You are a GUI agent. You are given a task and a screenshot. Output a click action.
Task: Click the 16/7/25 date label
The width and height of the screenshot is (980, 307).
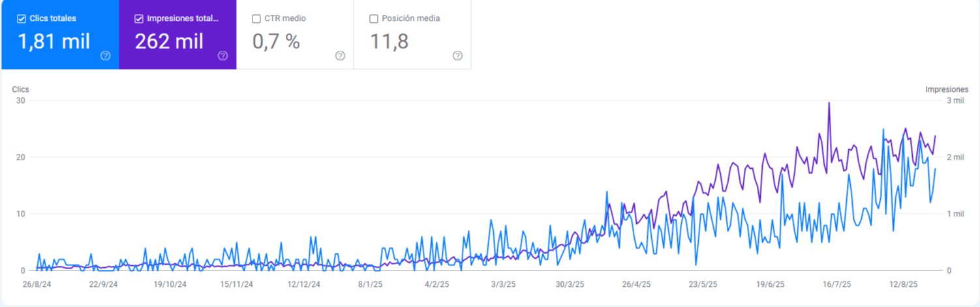tap(837, 285)
